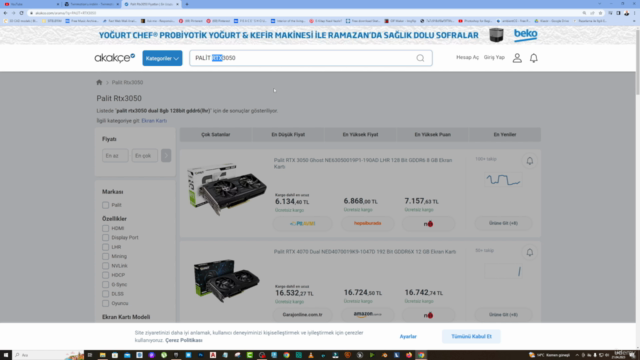This screenshot has height=360, width=640.
Task: Click Ürüne Git for RTX 4070 Dual
Action: coord(503,315)
